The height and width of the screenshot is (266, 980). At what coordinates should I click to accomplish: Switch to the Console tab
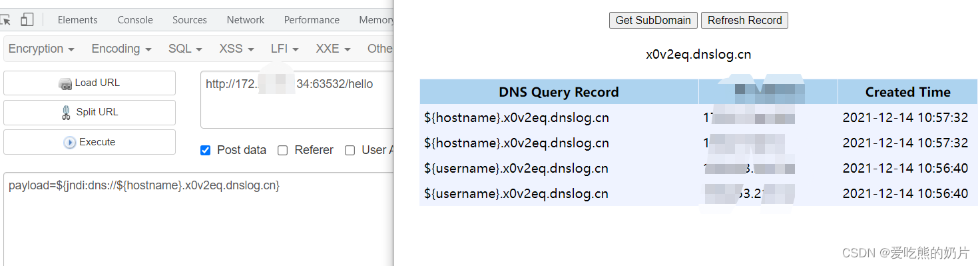135,20
